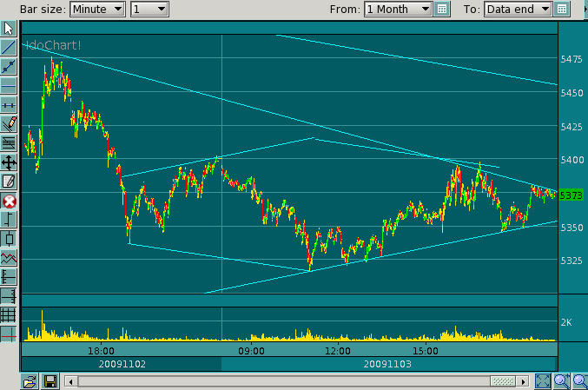Select the horizontal line tool
The height and width of the screenshot is (390, 588).
point(9,86)
